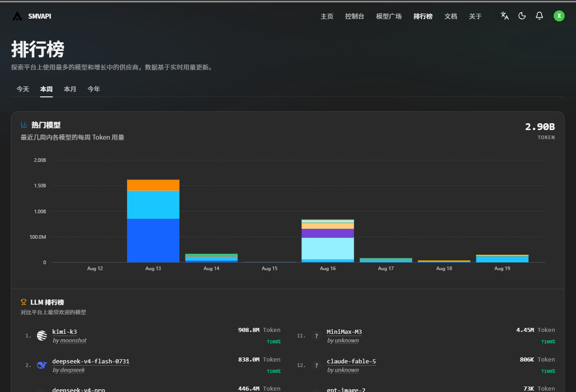Click the ↑100% growth under 4.45M
Screen dimensions: 576x392
(548, 342)
